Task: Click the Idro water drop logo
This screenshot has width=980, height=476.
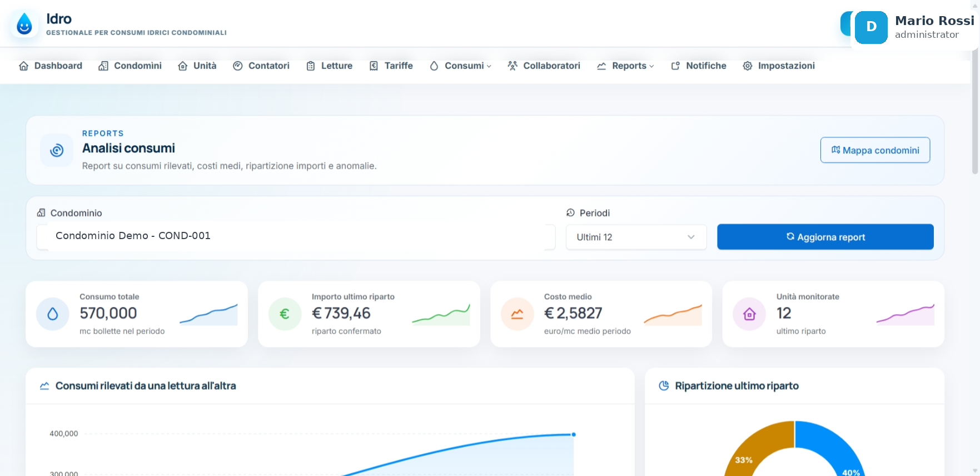Action: point(24,24)
